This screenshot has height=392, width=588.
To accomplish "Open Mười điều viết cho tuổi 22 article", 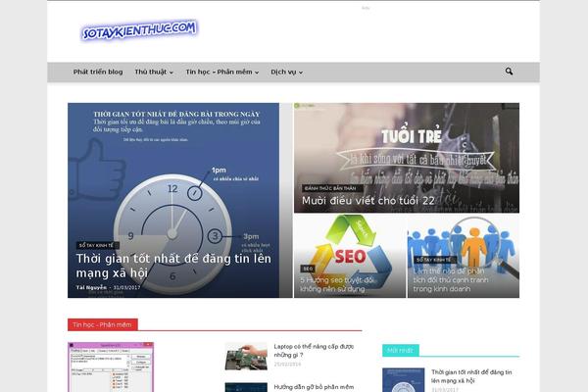I will (368, 201).
